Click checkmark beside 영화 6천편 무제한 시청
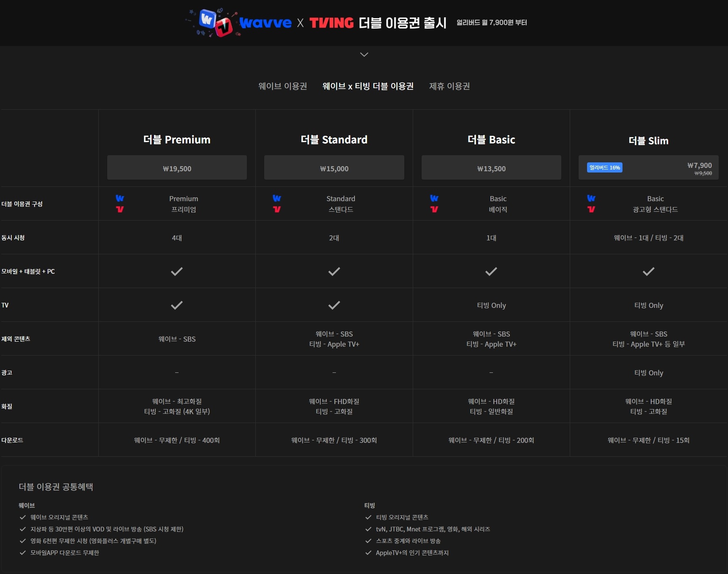 [23, 541]
